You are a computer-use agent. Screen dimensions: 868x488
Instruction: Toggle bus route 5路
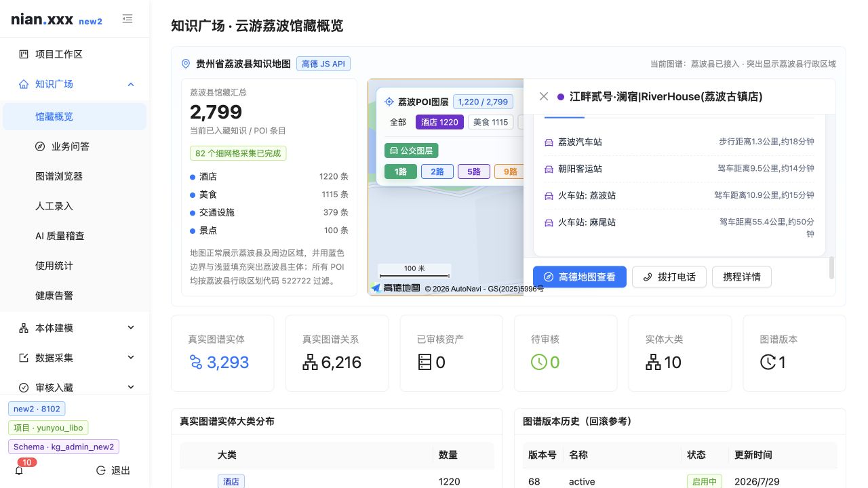(x=474, y=171)
